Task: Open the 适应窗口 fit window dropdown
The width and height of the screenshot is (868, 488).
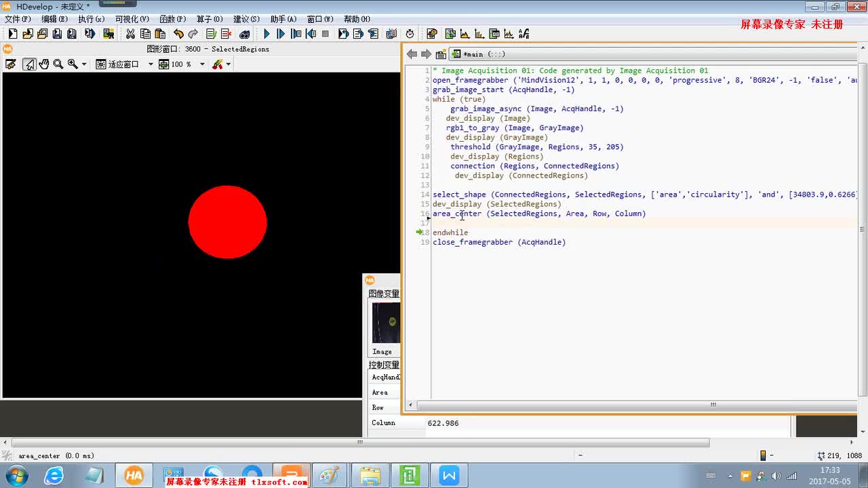Action: pos(151,64)
